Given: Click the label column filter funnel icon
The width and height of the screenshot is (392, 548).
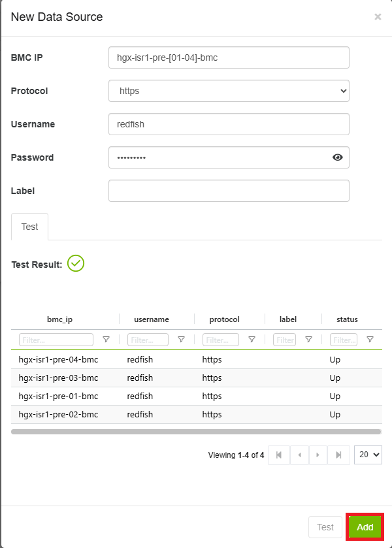Looking at the screenshot, I should pos(308,340).
